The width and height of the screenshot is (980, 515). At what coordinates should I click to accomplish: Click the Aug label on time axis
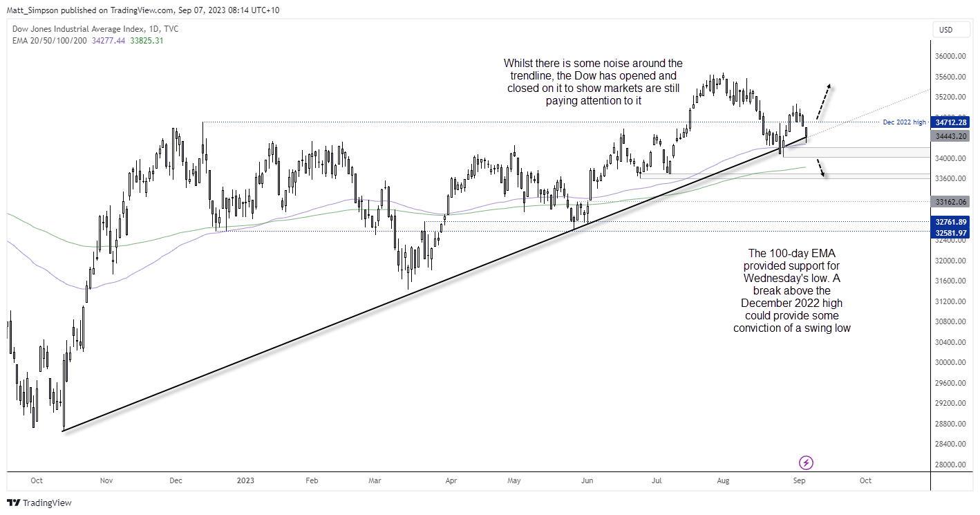pyautogui.click(x=723, y=480)
